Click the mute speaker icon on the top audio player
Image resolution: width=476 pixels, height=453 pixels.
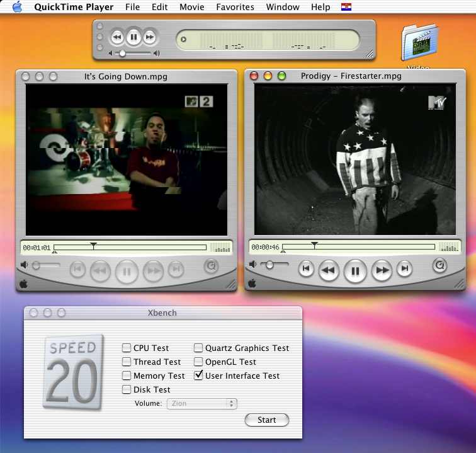click(111, 53)
